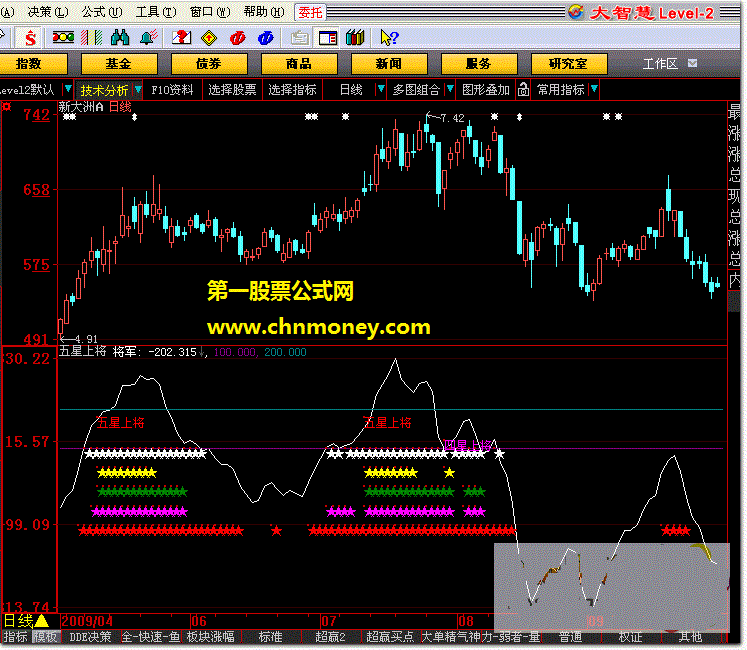Click the context help cursor icon

[389, 38]
